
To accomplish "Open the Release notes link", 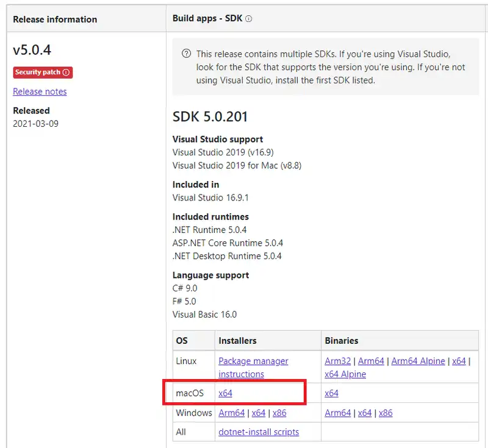I will pos(40,91).
